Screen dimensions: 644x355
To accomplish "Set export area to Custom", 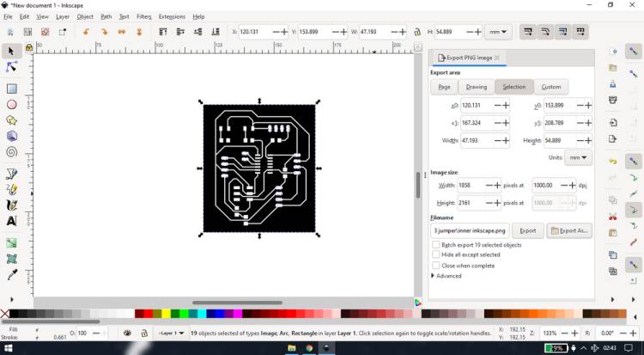I will tap(551, 87).
